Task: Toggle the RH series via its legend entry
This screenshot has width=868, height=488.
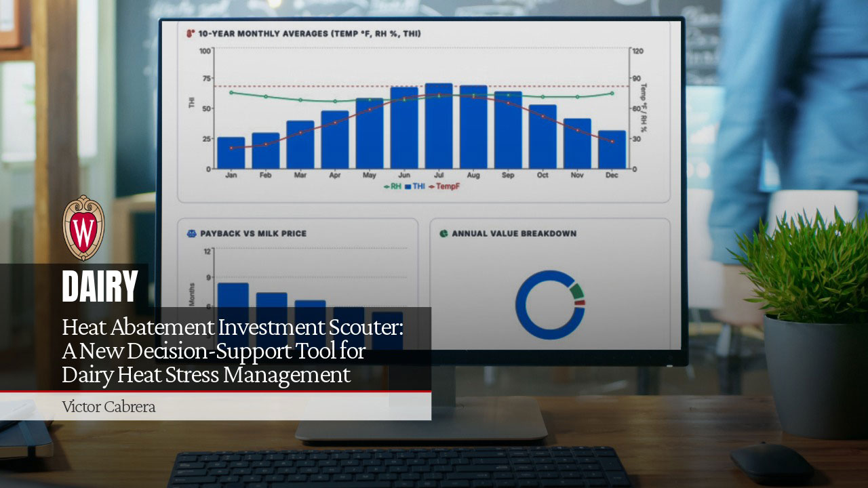Action: [394, 186]
